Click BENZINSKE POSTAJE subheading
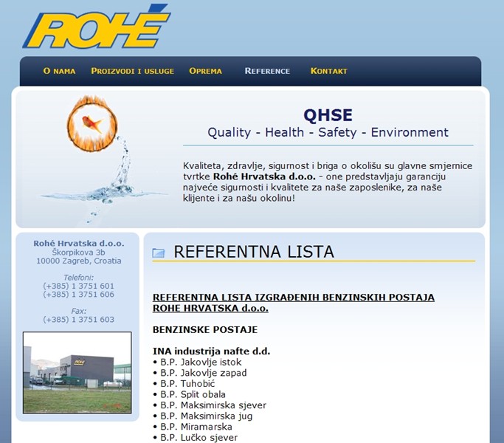Screen dimensions: 504x443 pyautogui.click(x=205, y=330)
